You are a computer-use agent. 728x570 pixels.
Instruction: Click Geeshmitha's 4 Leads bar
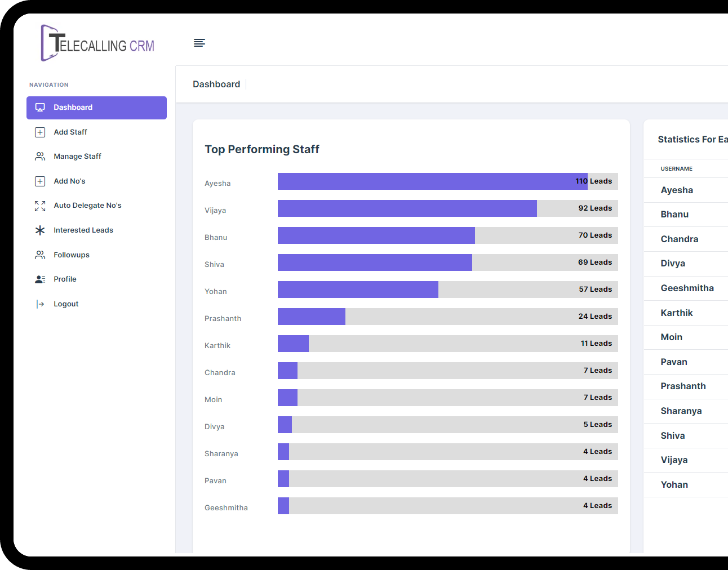click(448, 506)
